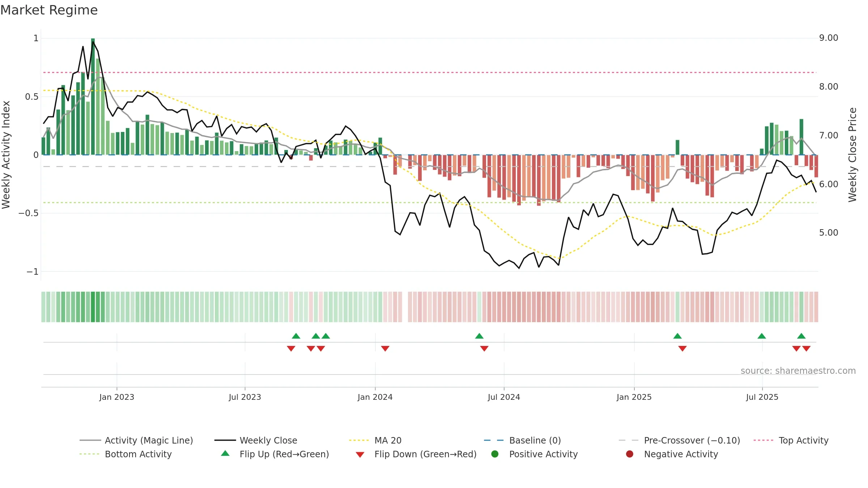
Task: Click the tallest green activity bar reaching 1
Action: tap(93, 97)
